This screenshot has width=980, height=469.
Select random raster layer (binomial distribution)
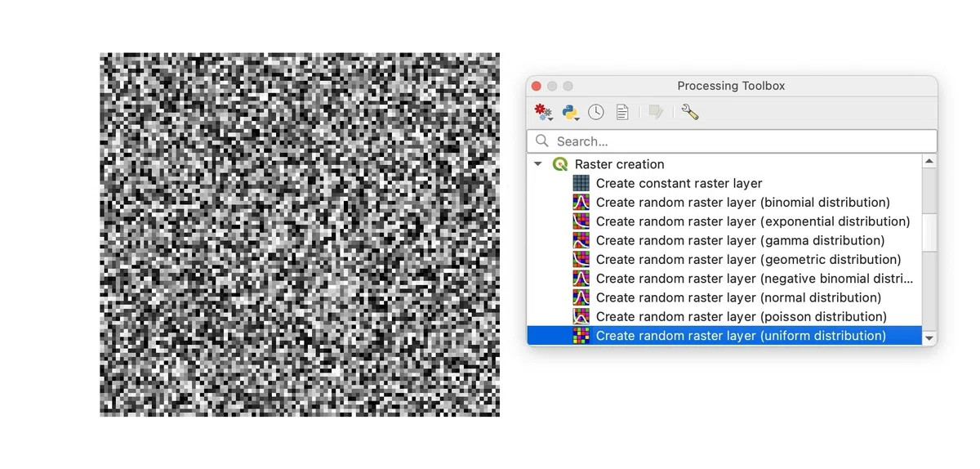tap(743, 203)
